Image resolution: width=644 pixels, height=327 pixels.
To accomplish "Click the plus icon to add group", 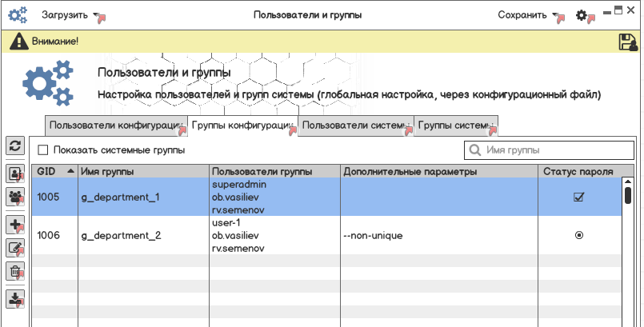I will [15, 225].
